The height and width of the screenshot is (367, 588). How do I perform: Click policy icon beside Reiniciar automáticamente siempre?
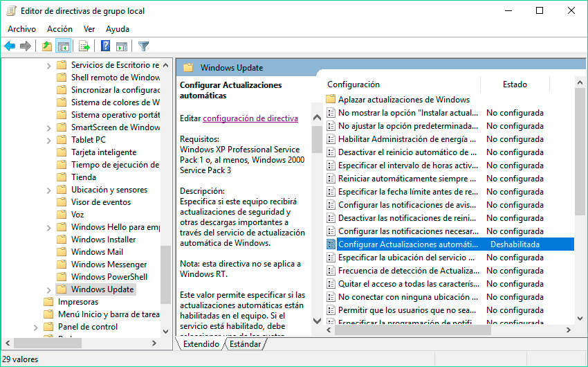coord(331,179)
